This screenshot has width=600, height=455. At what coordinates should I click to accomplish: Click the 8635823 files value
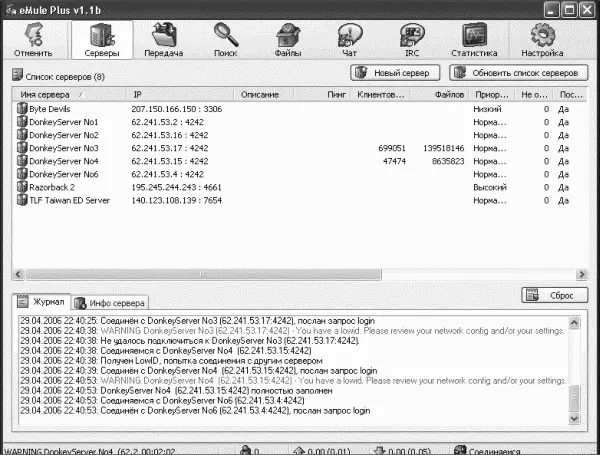(x=448, y=161)
